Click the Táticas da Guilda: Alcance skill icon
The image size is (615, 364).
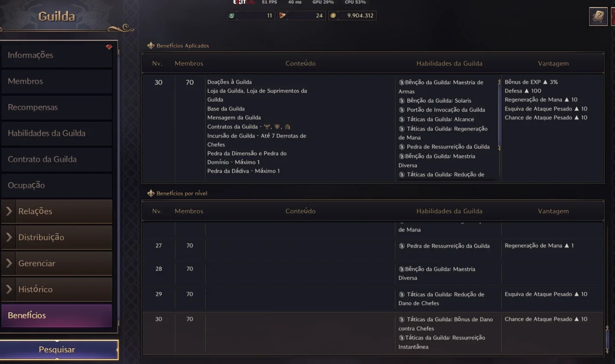pos(402,119)
